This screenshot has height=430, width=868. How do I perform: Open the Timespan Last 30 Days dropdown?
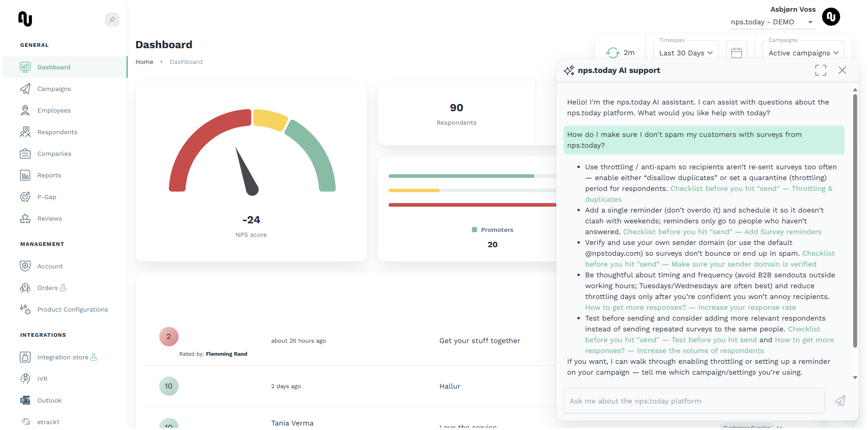pyautogui.click(x=685, y=53)
